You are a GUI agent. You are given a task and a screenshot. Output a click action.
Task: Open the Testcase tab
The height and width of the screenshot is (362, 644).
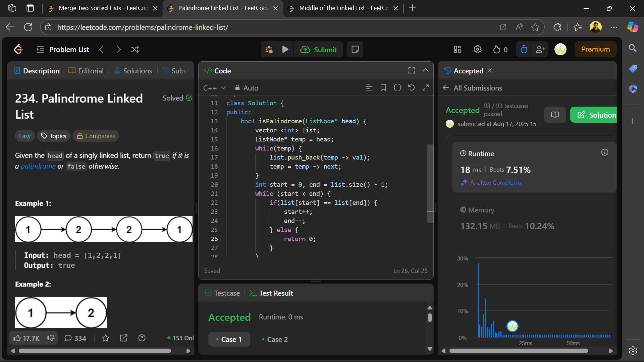coord(223,293)
